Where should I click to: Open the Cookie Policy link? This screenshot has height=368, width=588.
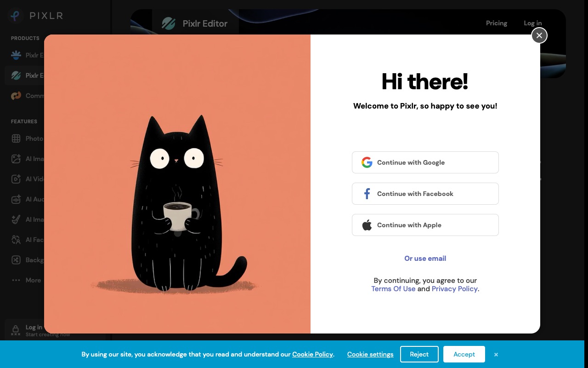(312, 354)
